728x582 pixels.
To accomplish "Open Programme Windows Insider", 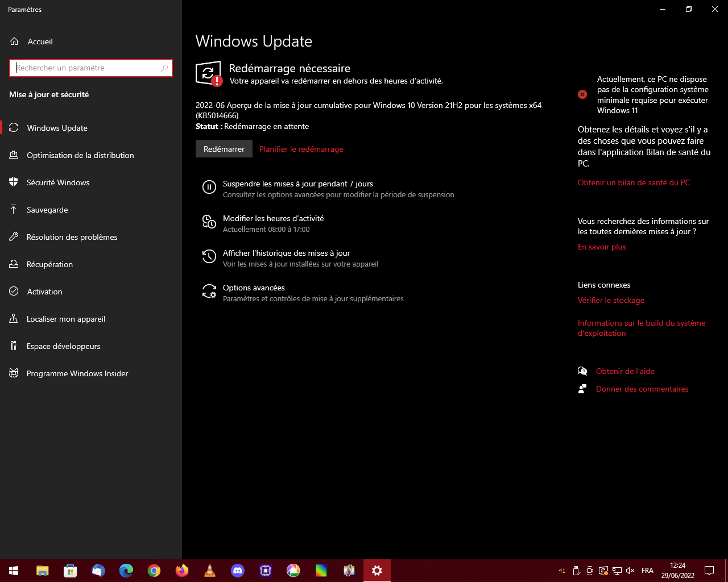I will 91,373.
